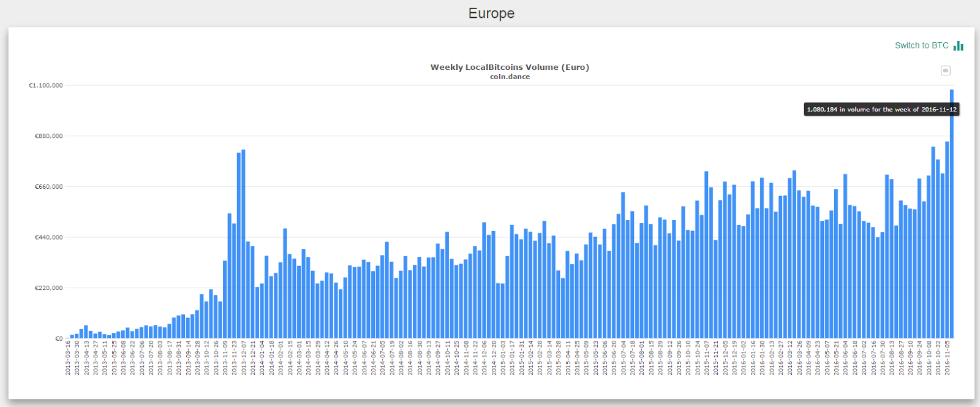The image size is (980, 407).
Task: Click the green bar chart icon
Action: coord(959,45)
